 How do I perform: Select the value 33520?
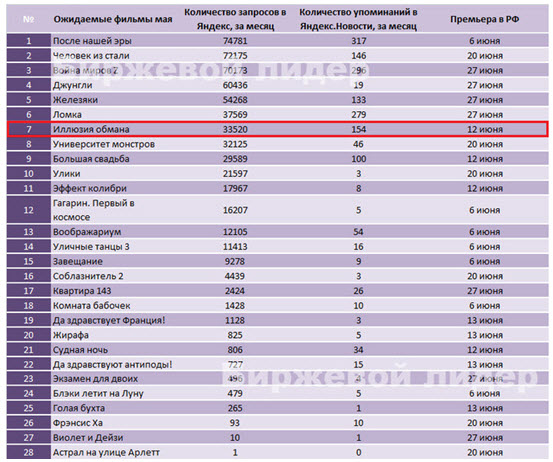235,129
